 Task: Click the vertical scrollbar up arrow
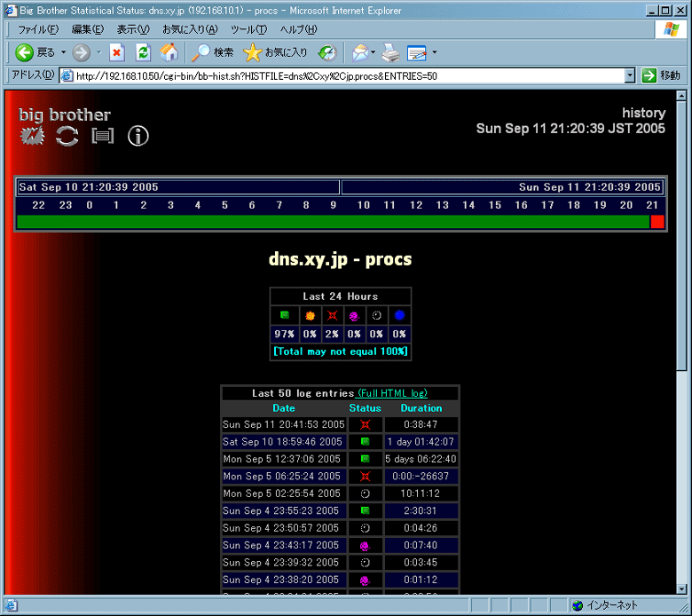click(681, 95)
